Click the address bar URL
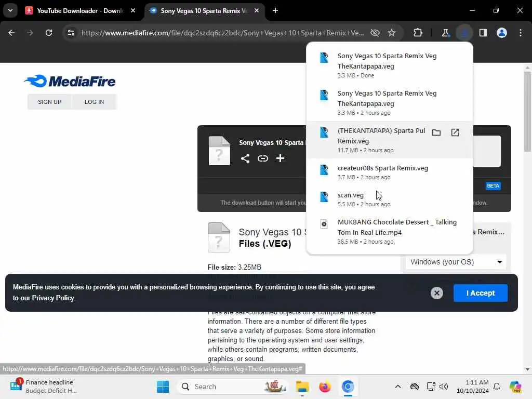 tap(222, 33)
